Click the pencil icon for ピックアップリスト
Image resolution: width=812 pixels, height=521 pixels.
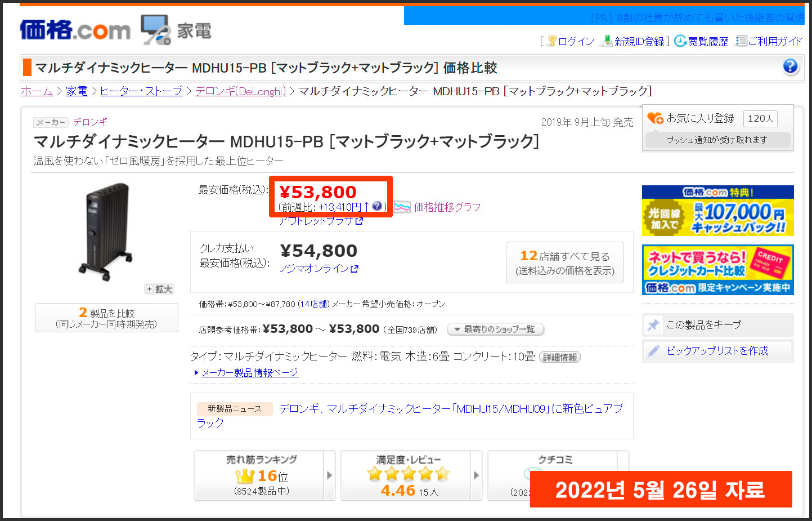653,351
